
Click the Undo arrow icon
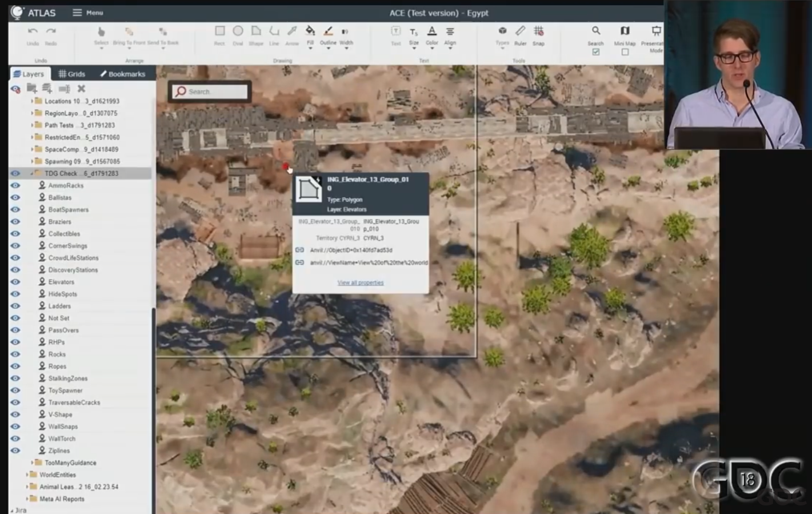point(33,31)
